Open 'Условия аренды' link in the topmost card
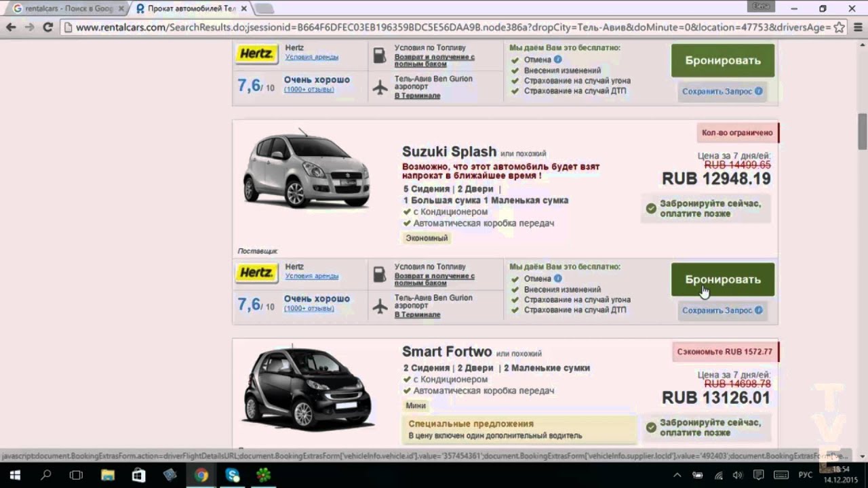The height and width of the screenshot is (488, 868). click(312, 57)
